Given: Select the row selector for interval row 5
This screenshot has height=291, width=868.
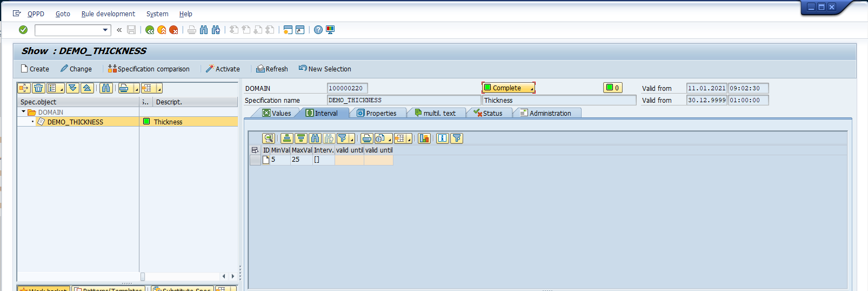Looking at the screenshot, I should pos(255,160).
